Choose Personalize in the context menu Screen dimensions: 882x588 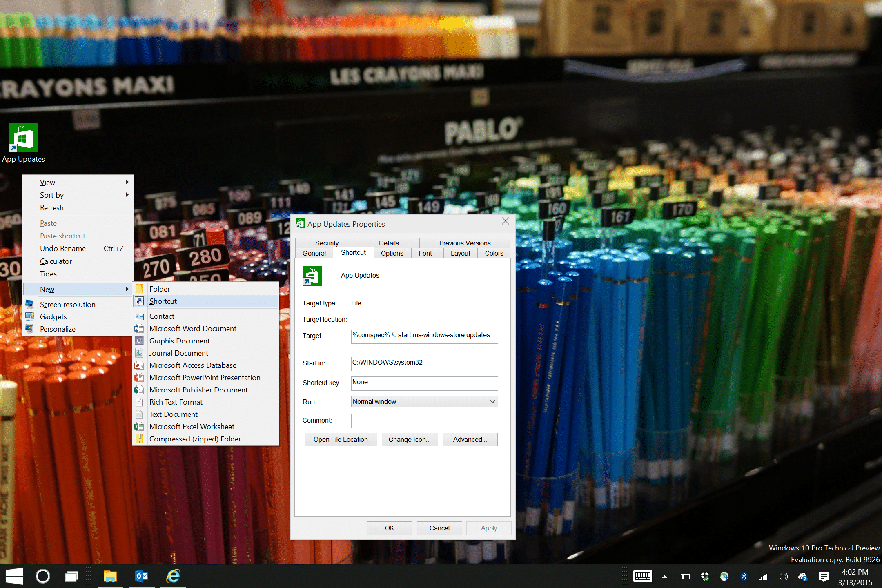point(78,329)
